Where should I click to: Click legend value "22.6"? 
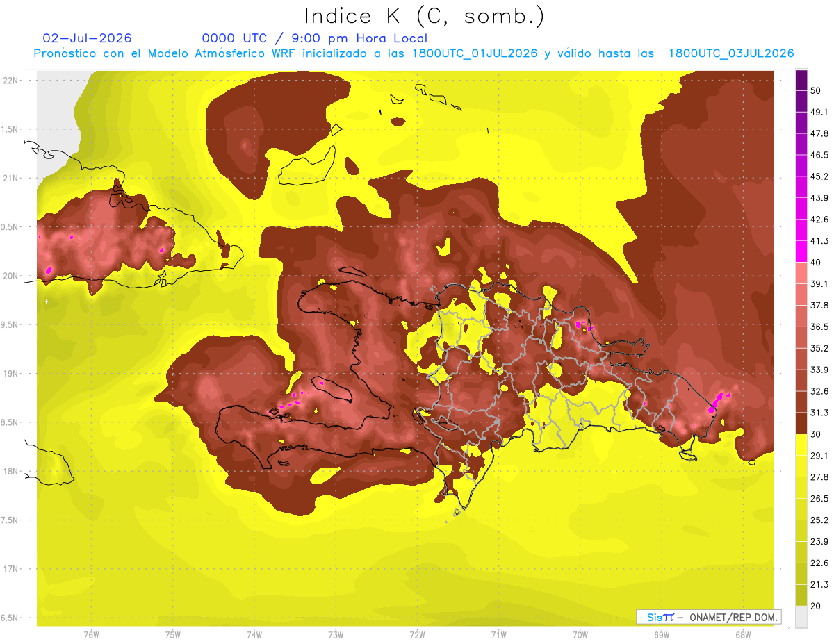pos(819,563)
